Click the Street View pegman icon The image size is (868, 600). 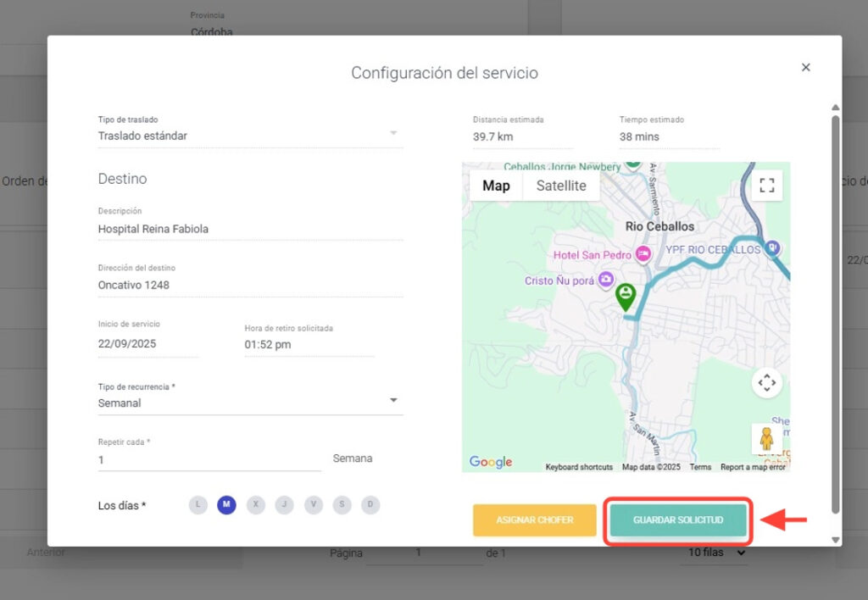(766, 438)
